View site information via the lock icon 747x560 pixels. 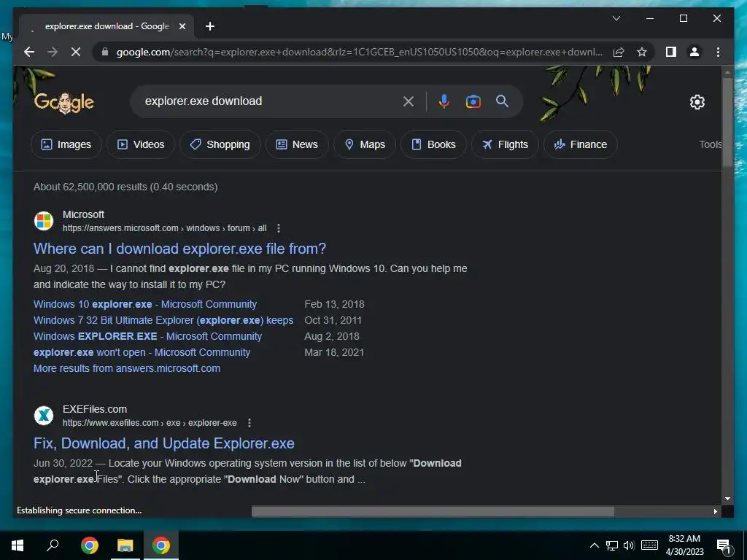(x=105, y=52)
